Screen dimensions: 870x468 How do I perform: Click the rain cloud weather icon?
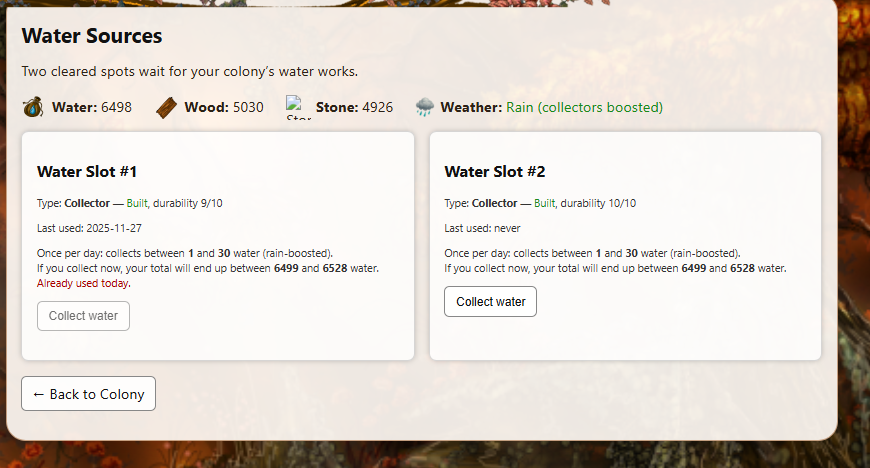point(425,107)
